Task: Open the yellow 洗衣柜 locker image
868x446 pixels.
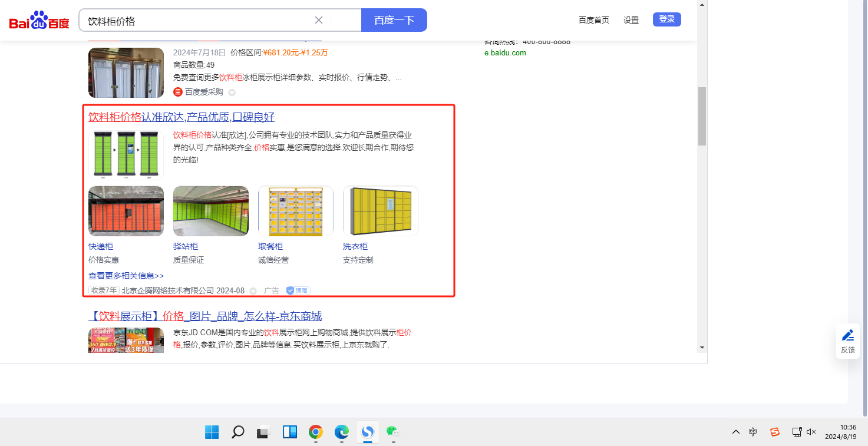Action: click(x=381, y=211)
